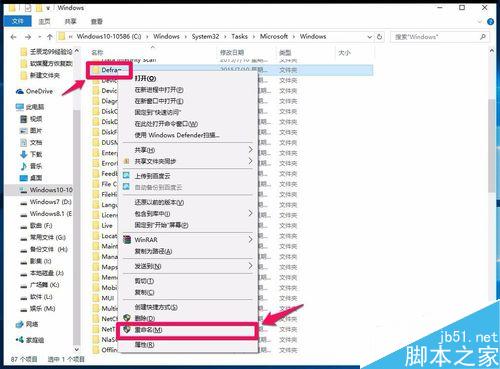Open the recent locations dropdown arrow
This screenshot has height=369, width=500.
(40, 37)
